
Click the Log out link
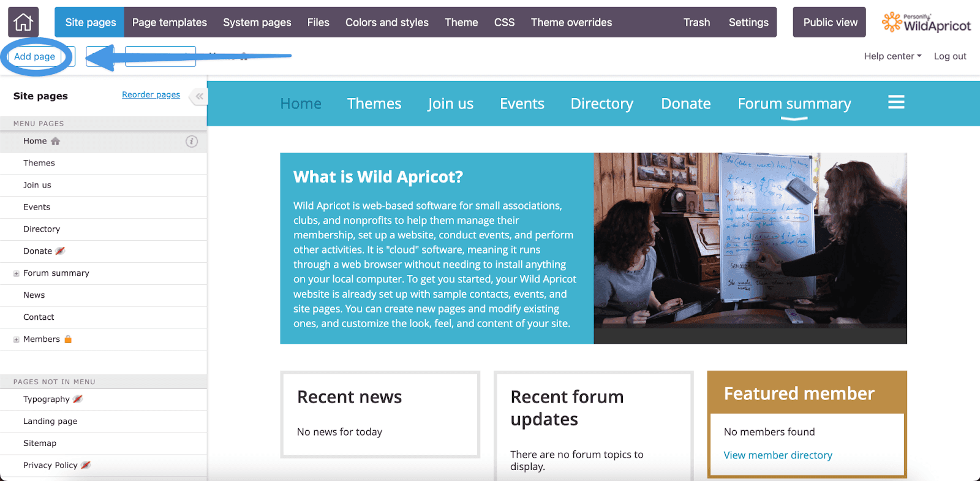[950, 56]
